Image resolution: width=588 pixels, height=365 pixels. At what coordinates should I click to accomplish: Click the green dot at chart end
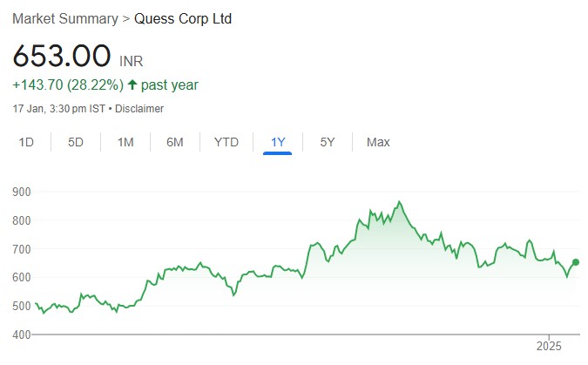point(576,262)
